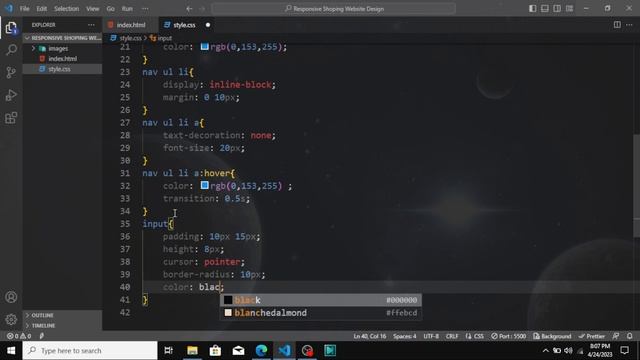Click the command center search box
The height and width of the screenshot is (360, 640).
click(x=333, y=9)
